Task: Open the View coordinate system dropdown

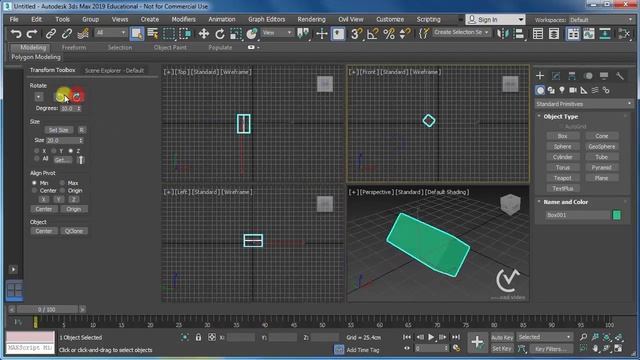Action: (x=277, y=33)
